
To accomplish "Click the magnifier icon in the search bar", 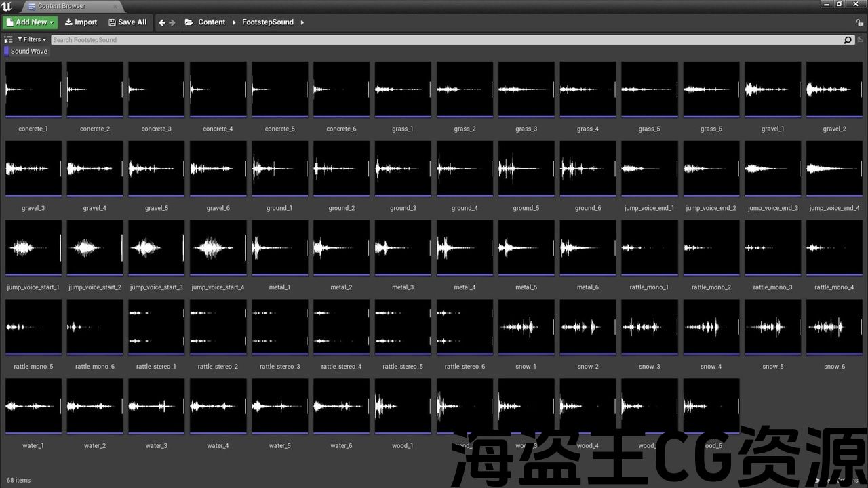I will point(848,40).
